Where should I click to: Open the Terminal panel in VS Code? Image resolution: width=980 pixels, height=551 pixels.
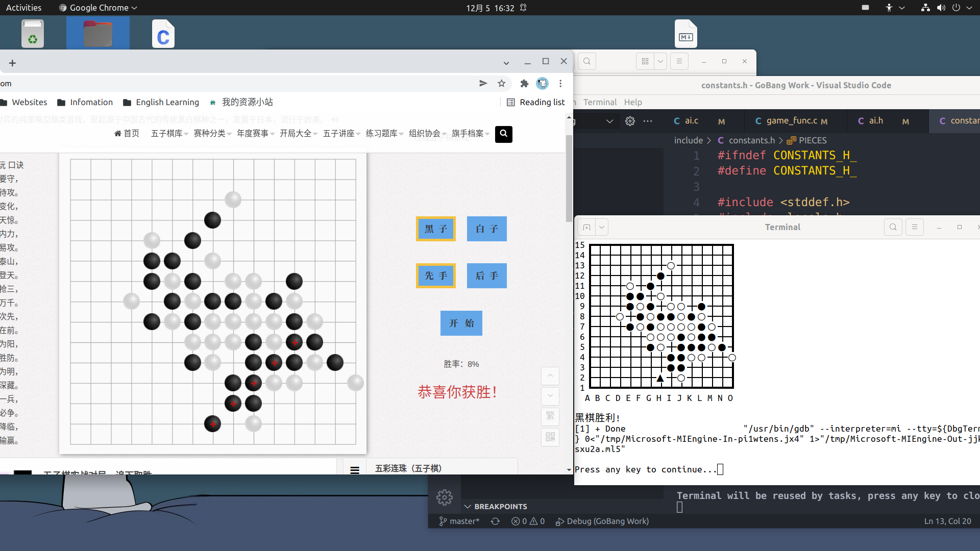[599, 102]
